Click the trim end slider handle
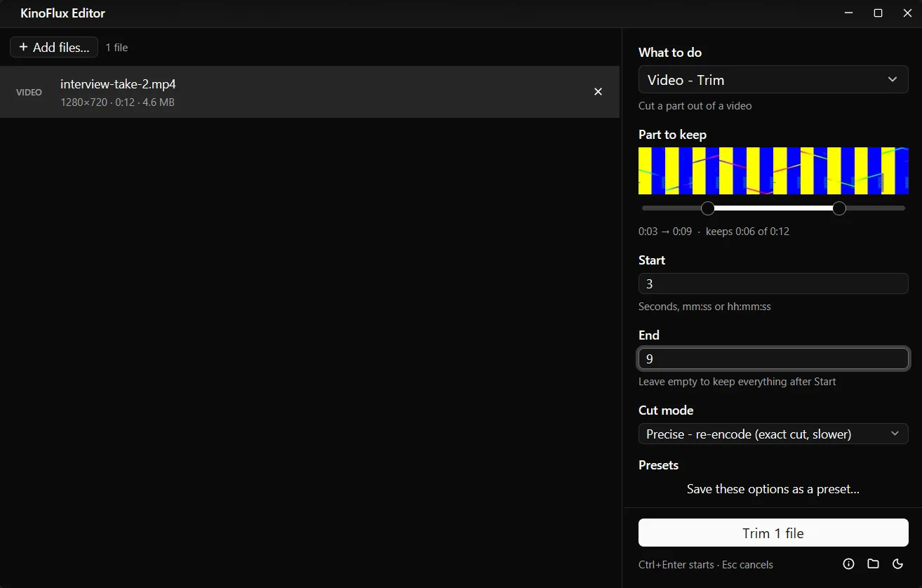 839,208
